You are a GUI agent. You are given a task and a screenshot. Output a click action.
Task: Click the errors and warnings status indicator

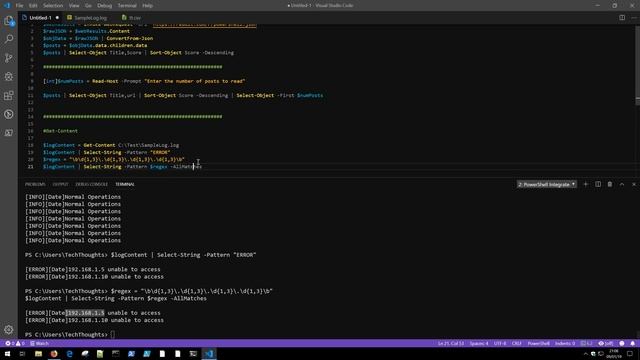click(15, 343)
